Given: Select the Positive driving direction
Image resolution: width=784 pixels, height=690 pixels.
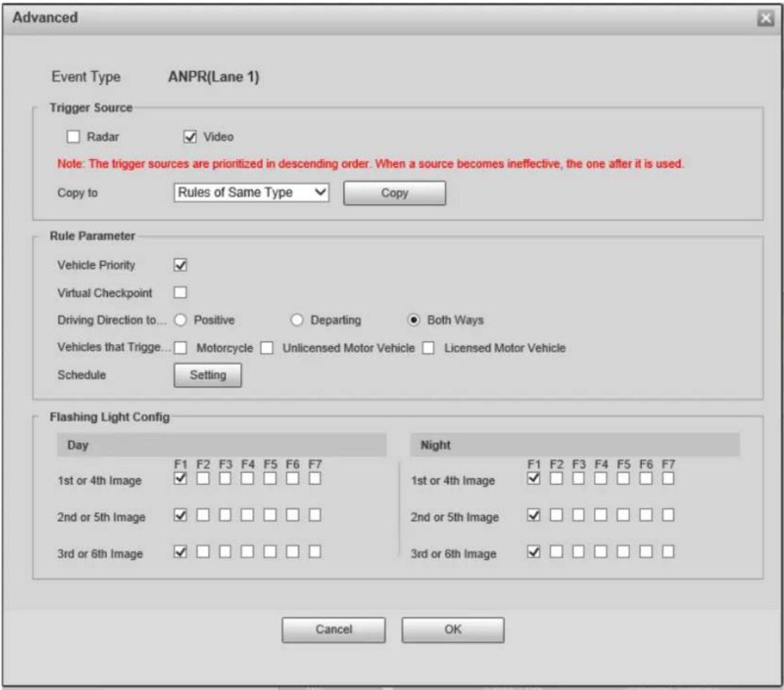Looking at the screenshot, I should click(180, 320).
